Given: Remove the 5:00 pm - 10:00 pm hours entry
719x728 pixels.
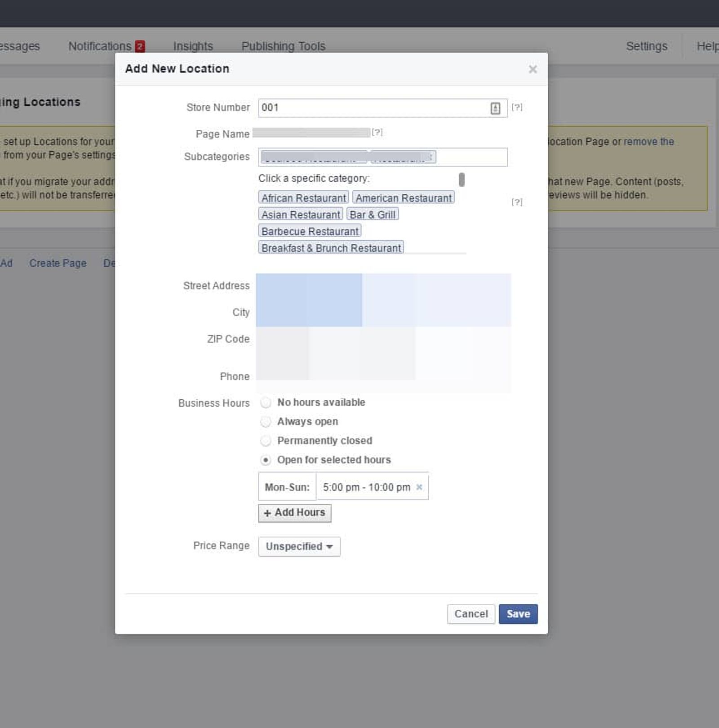Looking at the screenshot, I should pos(419,487).
